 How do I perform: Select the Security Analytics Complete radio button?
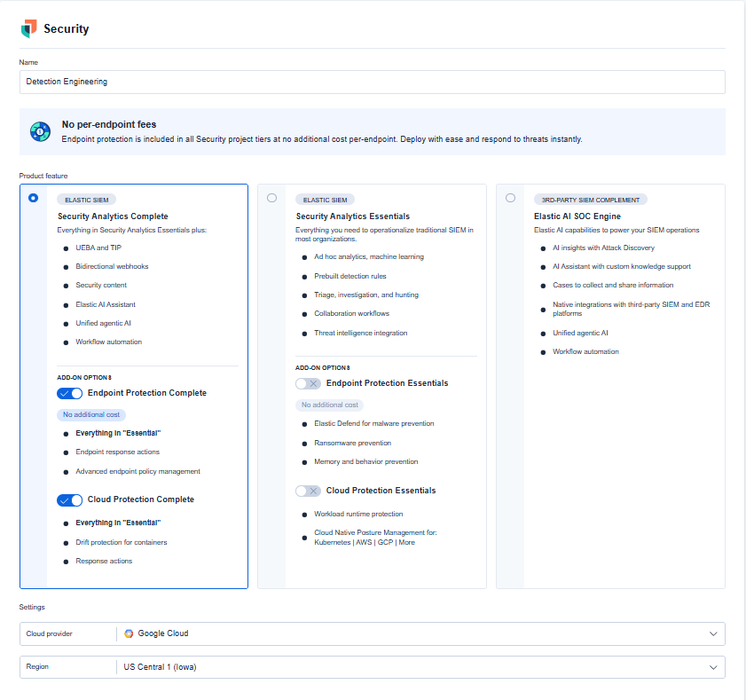click(x=34, y=198)
